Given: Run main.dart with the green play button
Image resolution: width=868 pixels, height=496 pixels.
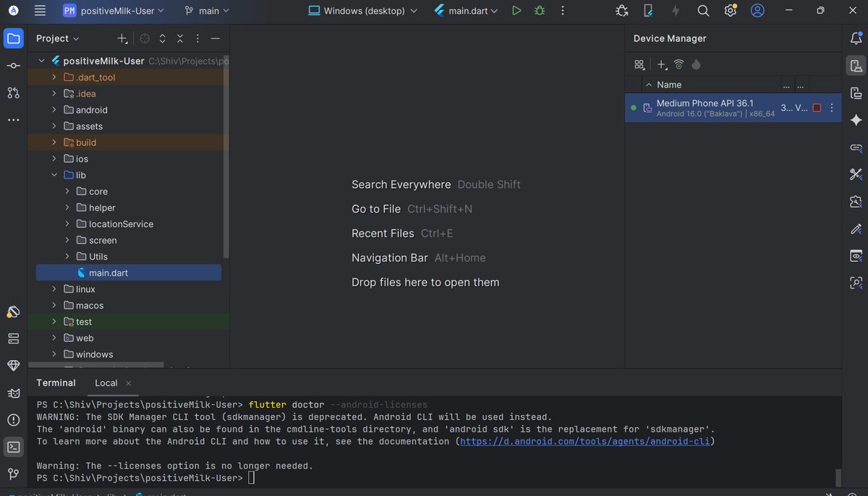Looking at the screenshot, I should (x=516, y=11).
